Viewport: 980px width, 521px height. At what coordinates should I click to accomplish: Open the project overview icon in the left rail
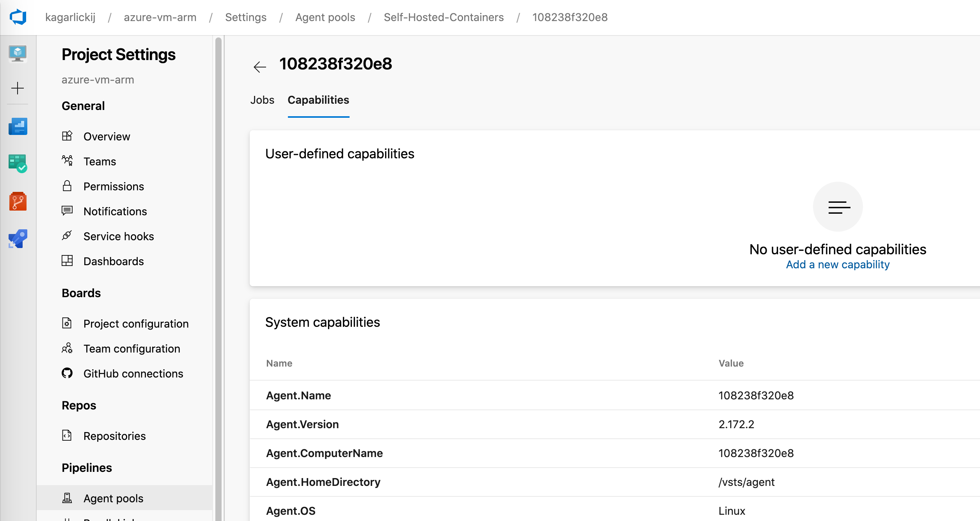(18, 53)
